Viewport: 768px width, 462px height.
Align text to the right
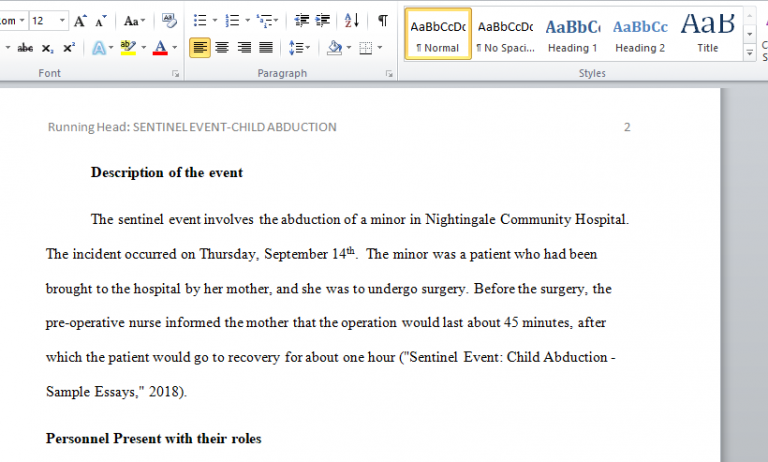click(244, 47)
